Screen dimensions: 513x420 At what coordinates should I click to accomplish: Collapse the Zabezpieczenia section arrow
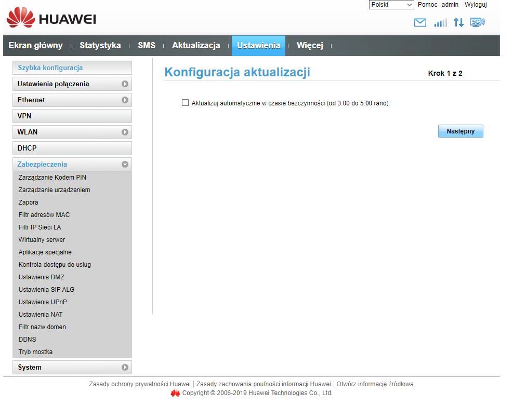(125, 164)
